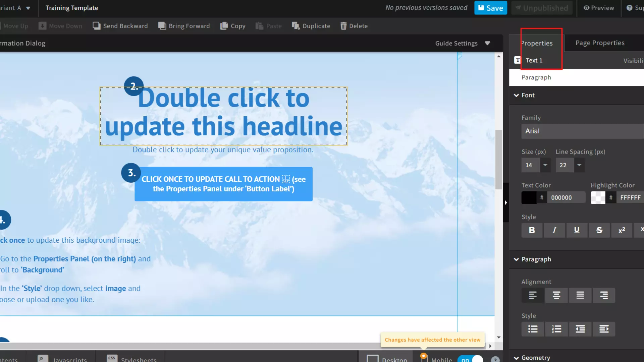Image resolution: width=644 pixels, height=362 pixels.
Task: Underline the selected text
Action: click(577, 230)
